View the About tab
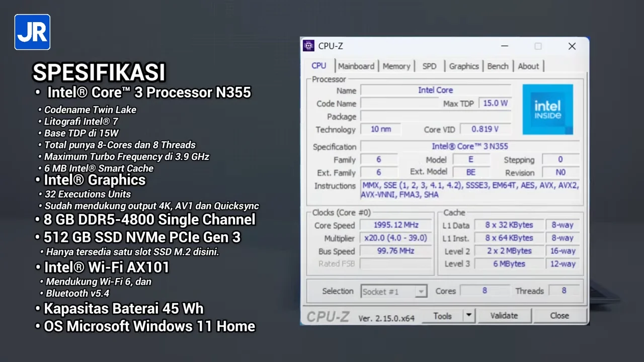644x362 pixels. [x=528, y=66]
